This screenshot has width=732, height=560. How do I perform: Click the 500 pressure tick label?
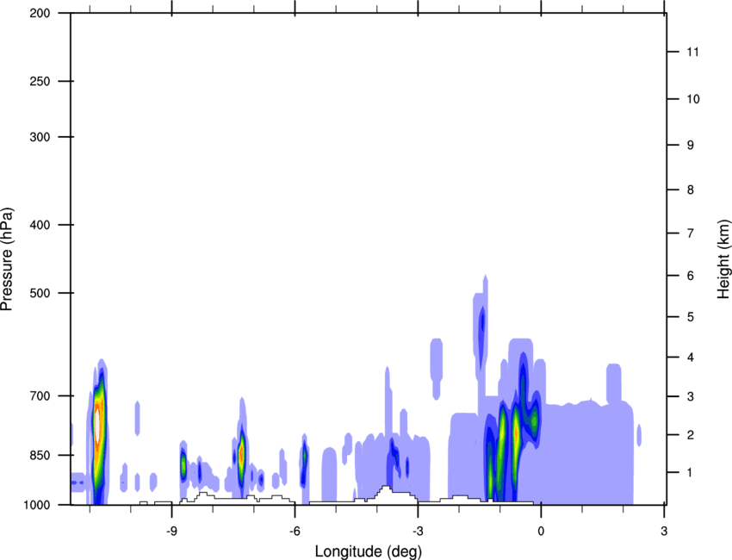tap(40, 293)
